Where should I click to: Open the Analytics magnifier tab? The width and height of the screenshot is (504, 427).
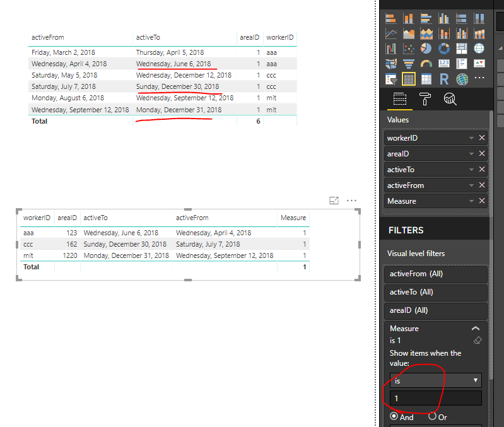450,99
